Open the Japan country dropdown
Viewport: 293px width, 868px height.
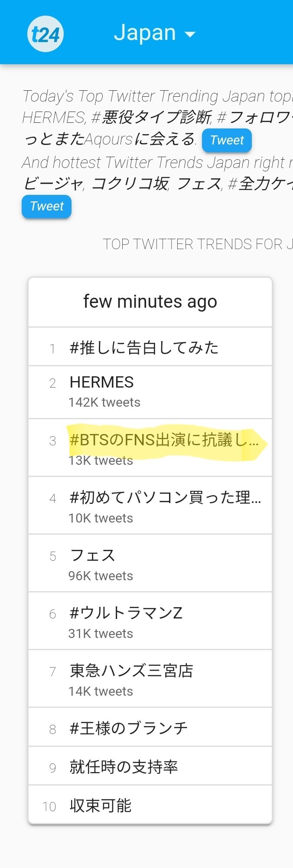pos(145,33)
